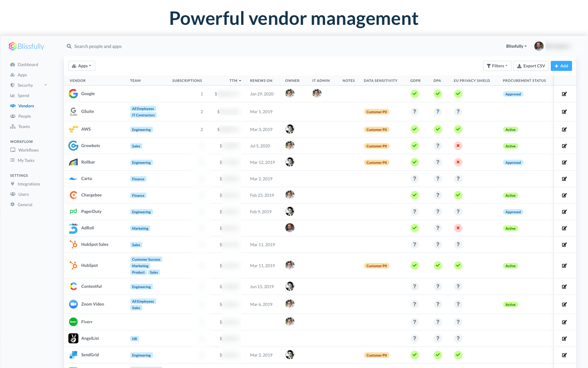Toggle DPA status for Google
Screen dimensions: 588x368
[438, 94]
